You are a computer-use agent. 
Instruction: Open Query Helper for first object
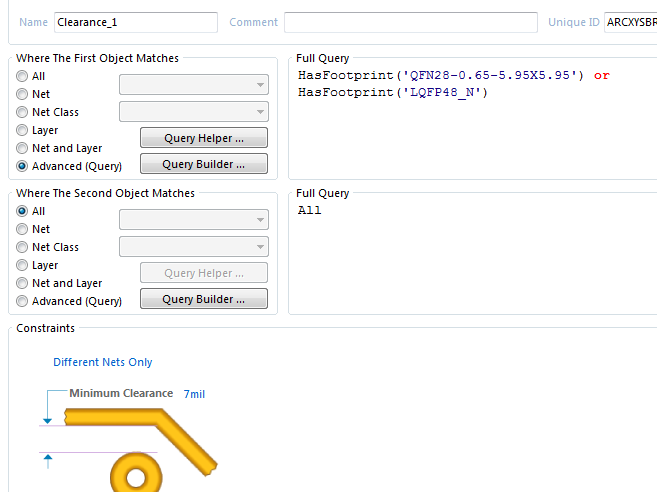pos(203,137)
